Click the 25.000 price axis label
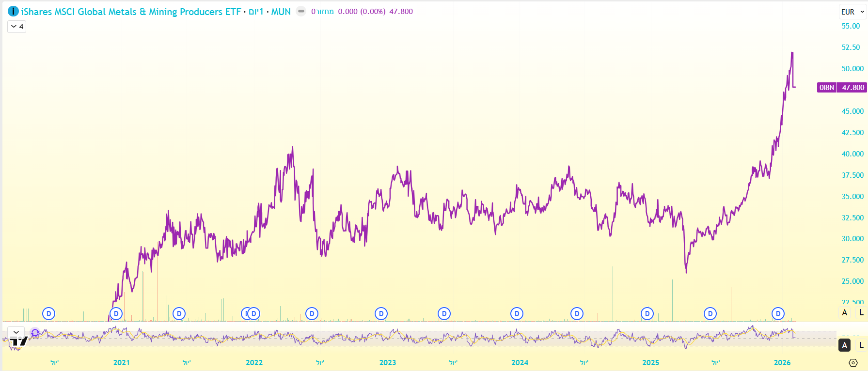 click(x=852, y=281)
